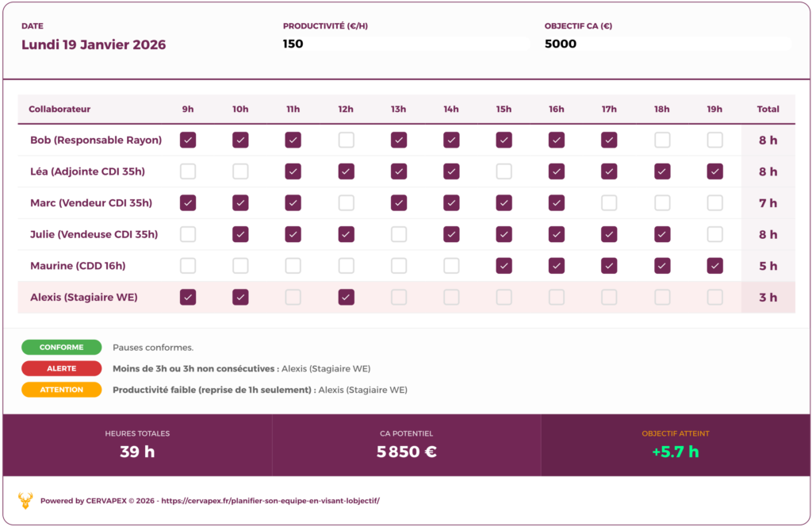Open the cervapex.fr footer link
This screenshot has width=812, height=527.
pos(270,502)
